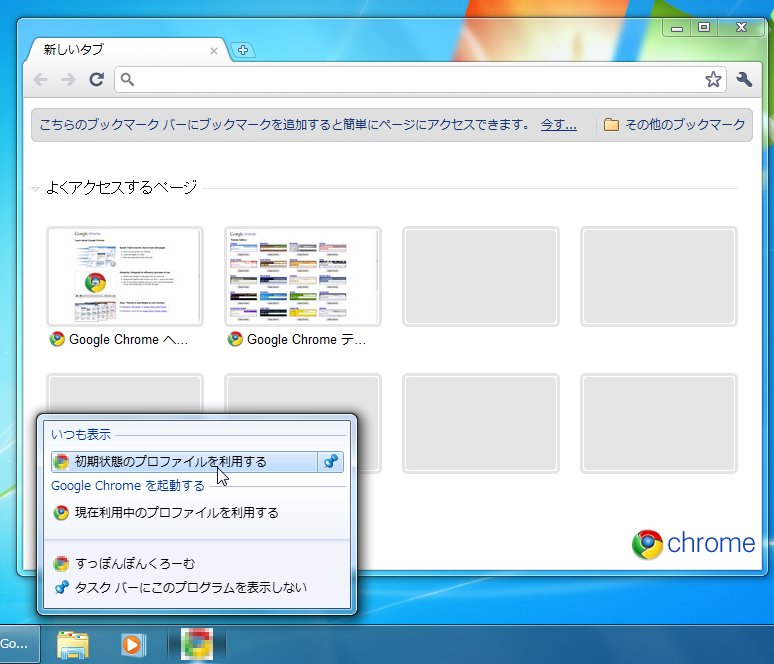Maximize the Chrome window
The height and width of the screenshot is (664, 774).
click(704, 27)
